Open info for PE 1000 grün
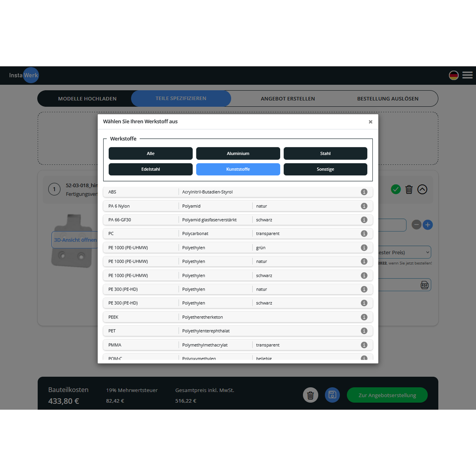Screen dimensions: 476x476 tap(364, 248)
